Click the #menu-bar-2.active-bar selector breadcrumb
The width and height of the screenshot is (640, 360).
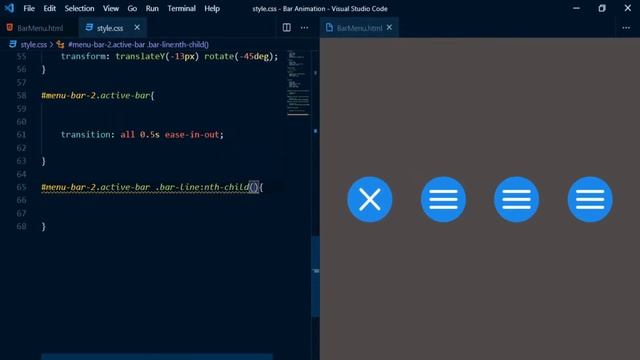click(138, 44)
